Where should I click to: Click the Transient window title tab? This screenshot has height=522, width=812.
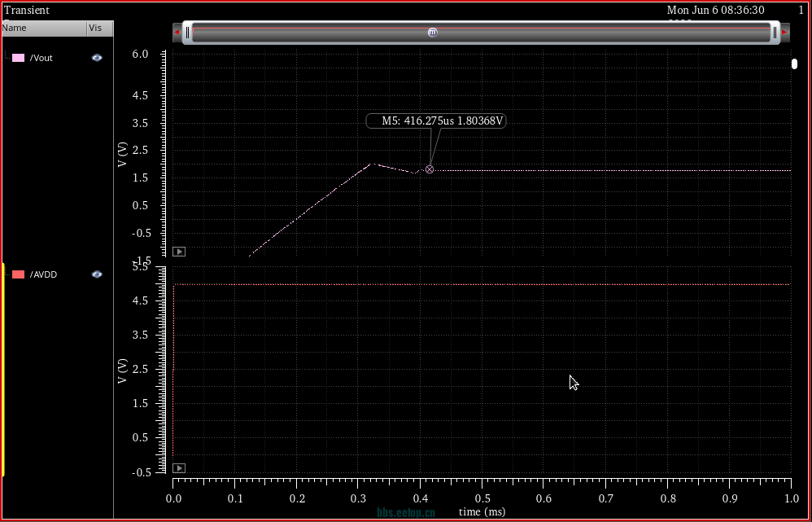pos(27,10)
